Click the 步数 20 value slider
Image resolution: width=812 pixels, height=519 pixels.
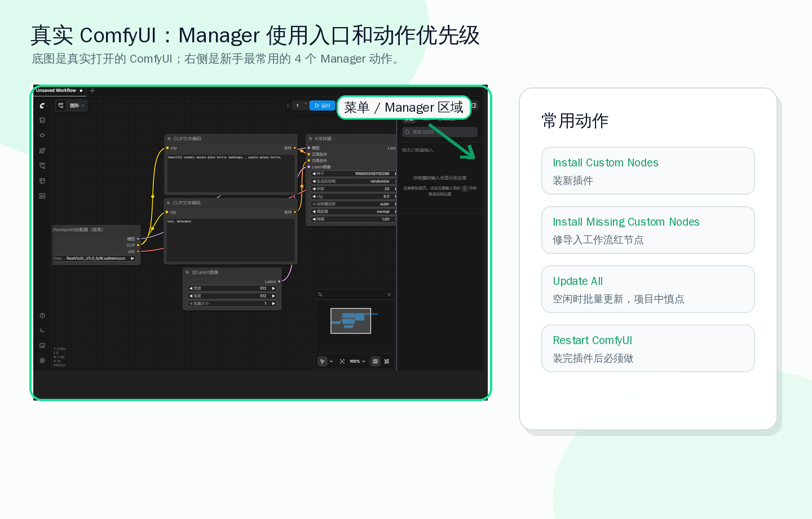pos(354,189)
